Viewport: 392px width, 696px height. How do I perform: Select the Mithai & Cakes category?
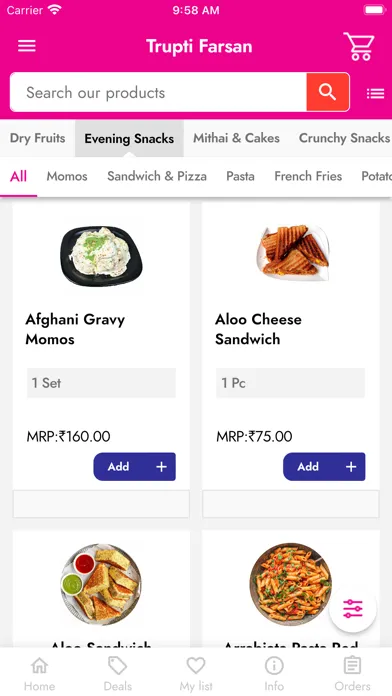pos(236,138)
